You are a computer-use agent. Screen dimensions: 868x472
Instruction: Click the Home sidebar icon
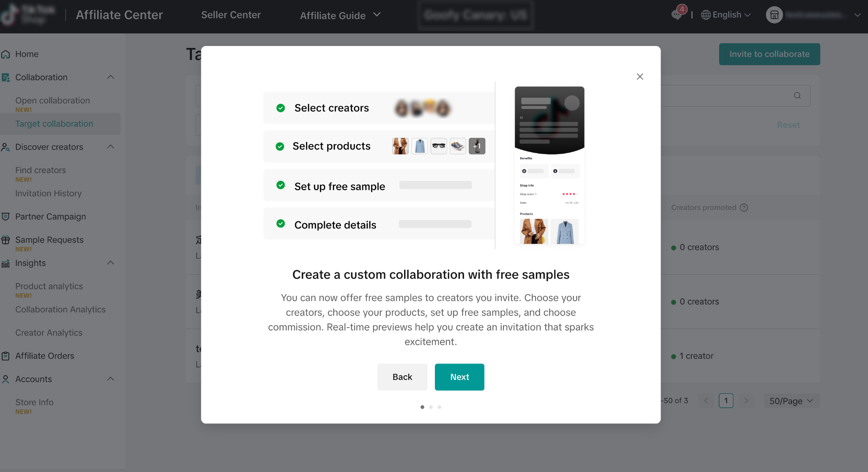(6, 54)
